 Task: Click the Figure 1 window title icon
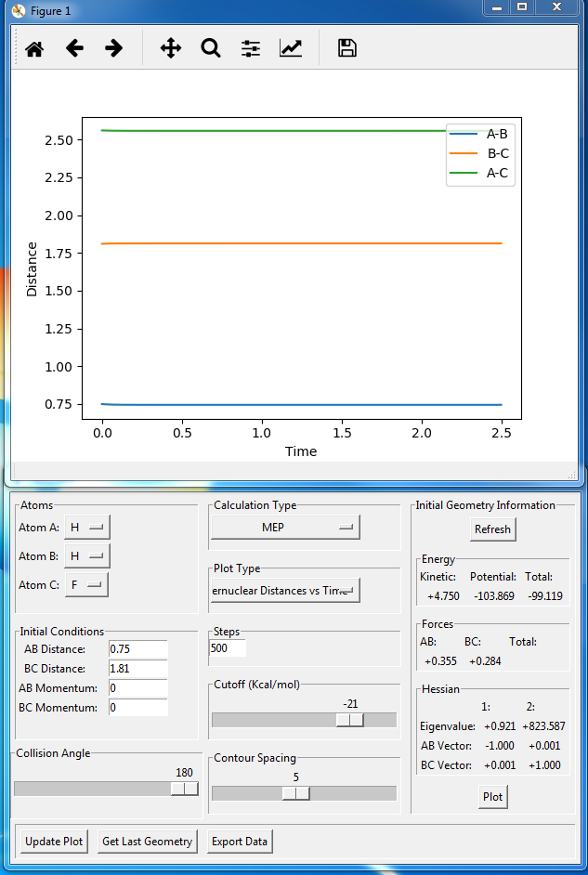19,10
